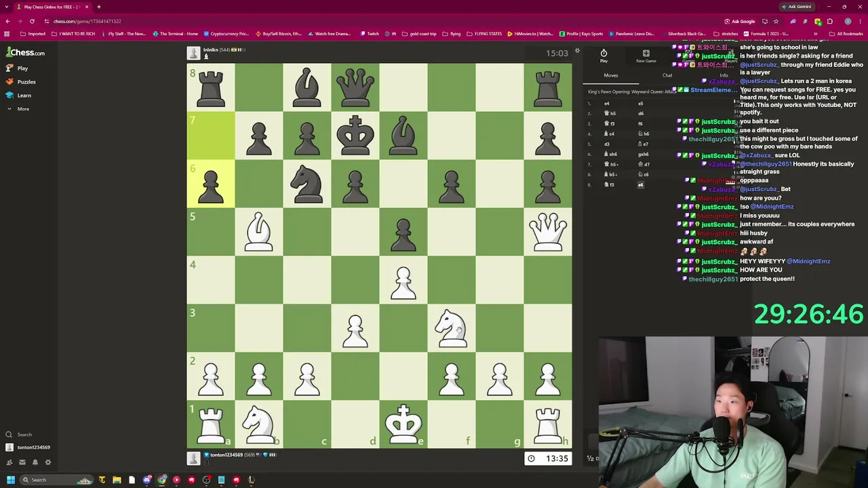Click the Windows taskbar Search box
The width and height of the screenshot is (868, 488).
[57, 480]
